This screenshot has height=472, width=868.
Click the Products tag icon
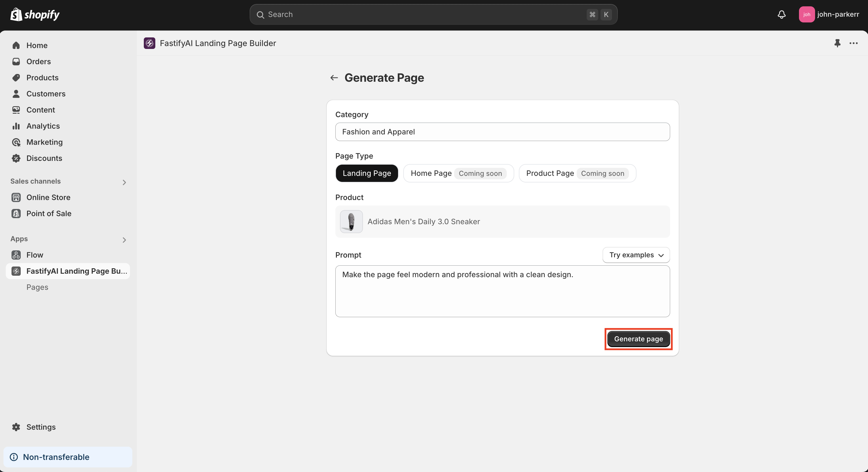(x=16, y=77)
